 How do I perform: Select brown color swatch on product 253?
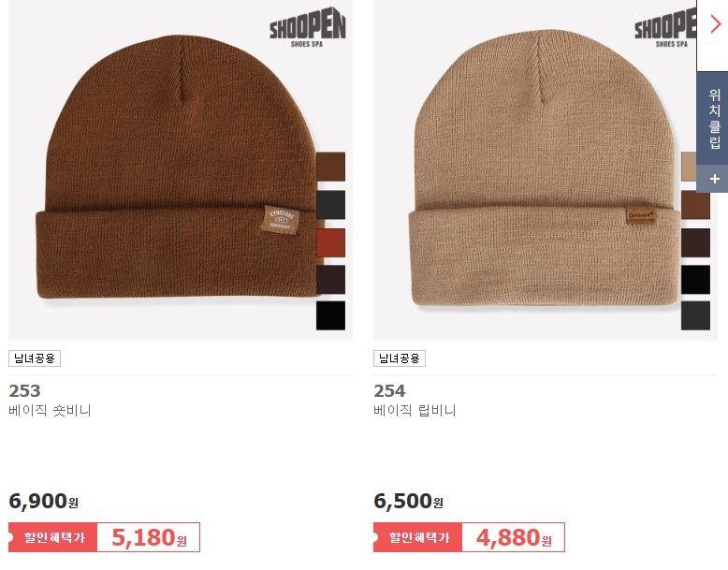click(x=330, y=167)
